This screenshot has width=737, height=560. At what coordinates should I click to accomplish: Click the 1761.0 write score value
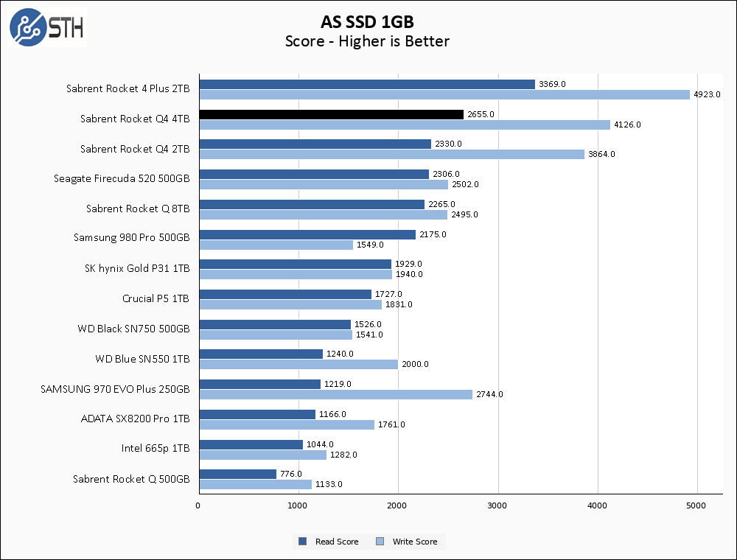tap(391, 424)
